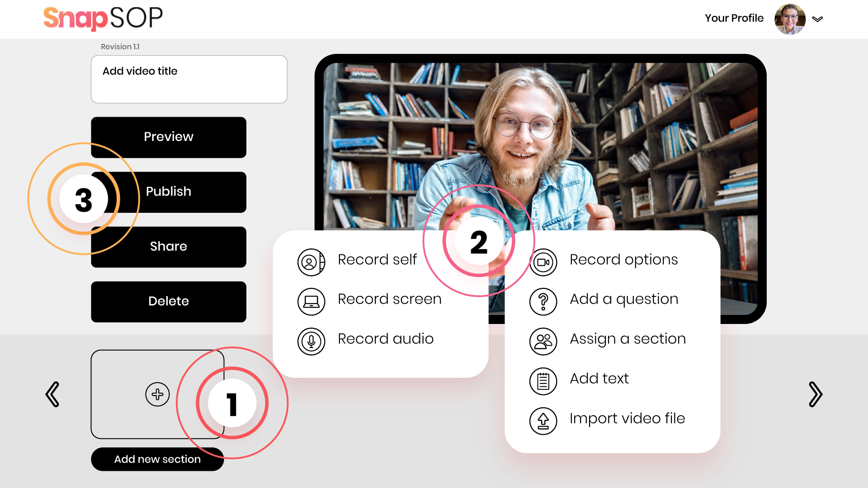
Task: Click the Add a question mark icon
Action: click(x=543, y=301)
